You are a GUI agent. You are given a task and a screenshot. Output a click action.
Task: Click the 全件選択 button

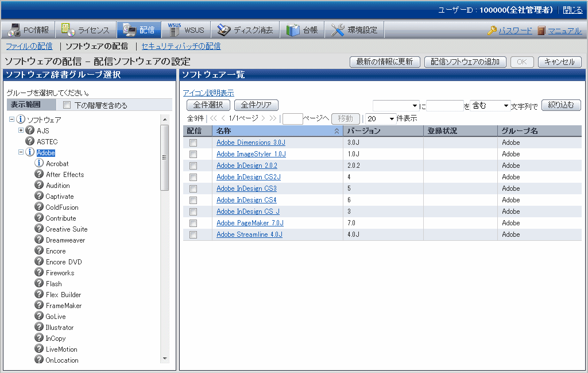[x=208, y=105]
